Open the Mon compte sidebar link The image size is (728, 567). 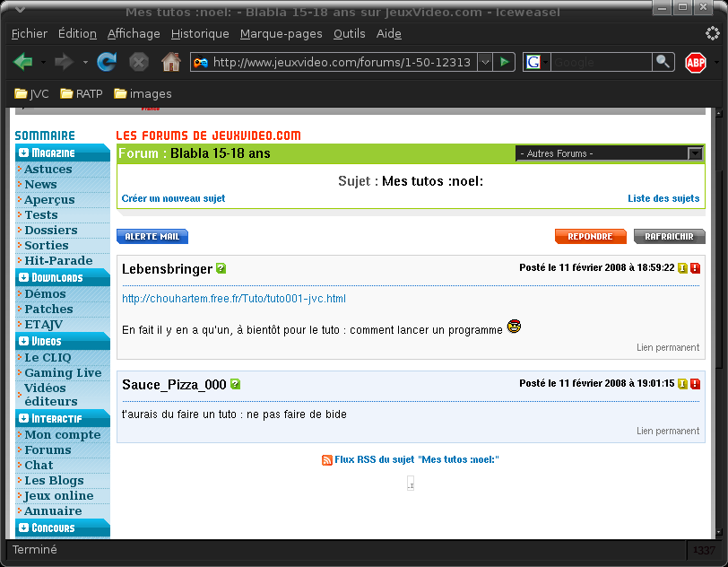coord(62,435)
